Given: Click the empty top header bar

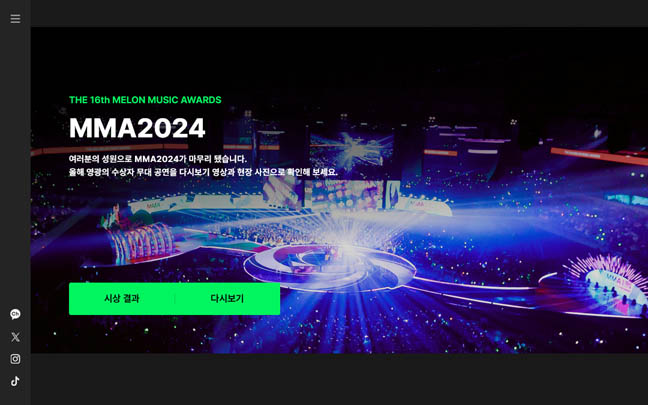Looking at the screenshot, I should point(339,13).
